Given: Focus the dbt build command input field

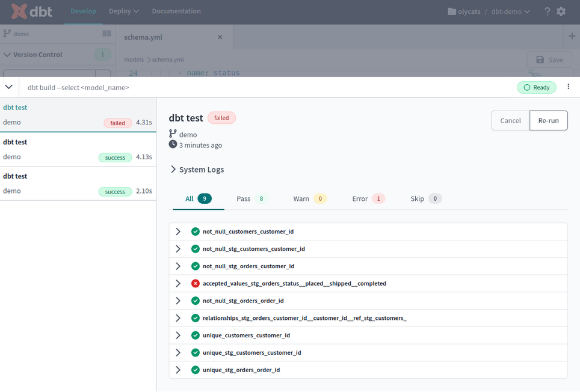Looking at the screenshot, I should pos(267,88).
